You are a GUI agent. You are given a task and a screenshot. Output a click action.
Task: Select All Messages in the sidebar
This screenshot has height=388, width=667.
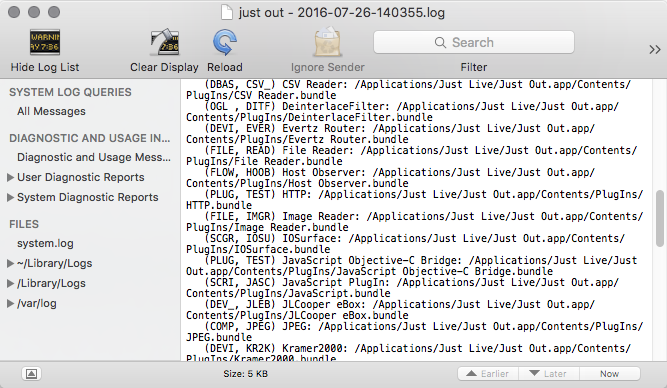pyautogui.click(x=51, y=111)
